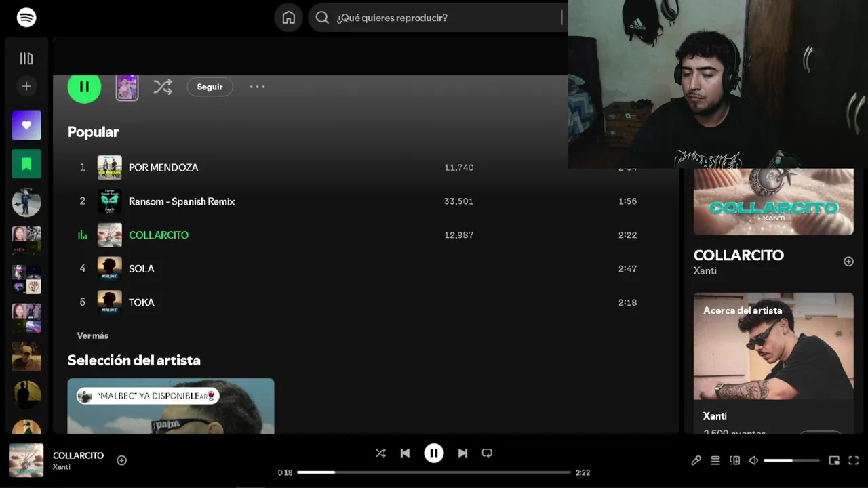Click the search magnifier icon

[323, 18]
